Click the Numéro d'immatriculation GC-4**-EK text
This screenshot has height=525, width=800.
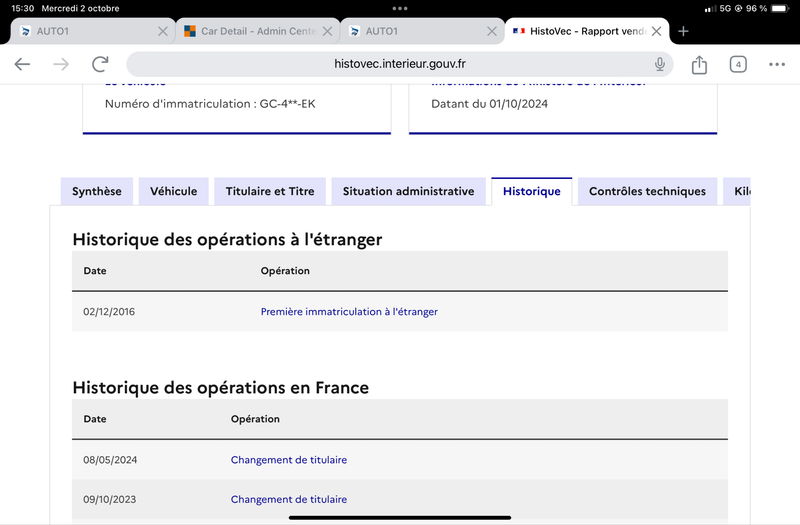click(x=210, y=104)
